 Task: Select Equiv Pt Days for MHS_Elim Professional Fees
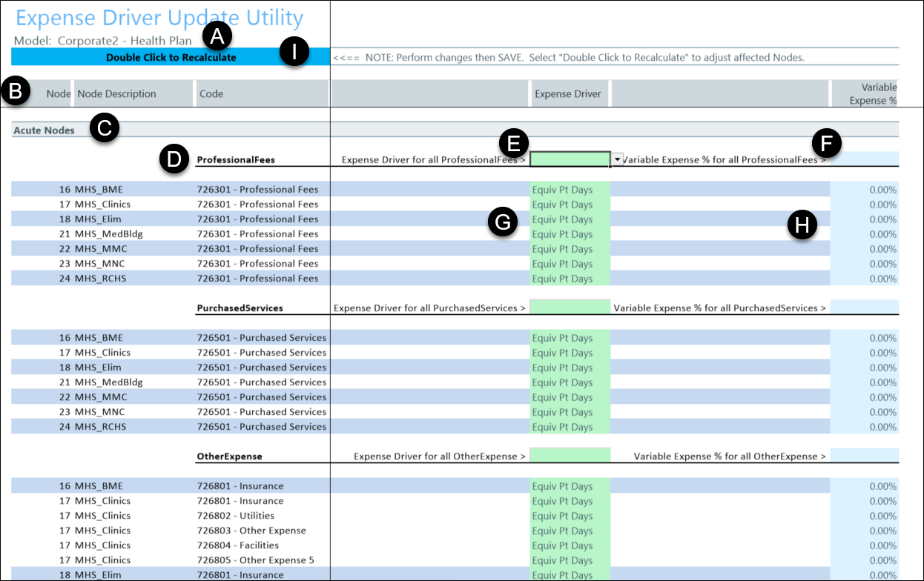pyautogui.click(x=570, y=219)
